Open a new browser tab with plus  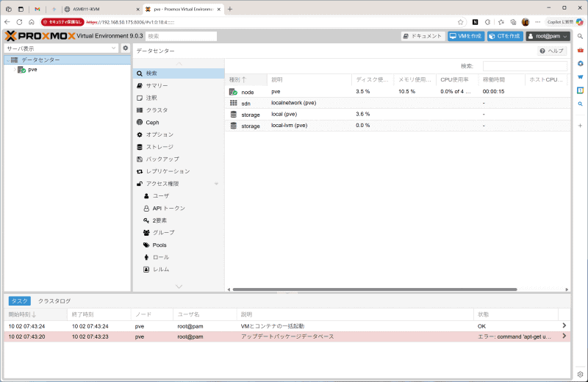(230, 9)
